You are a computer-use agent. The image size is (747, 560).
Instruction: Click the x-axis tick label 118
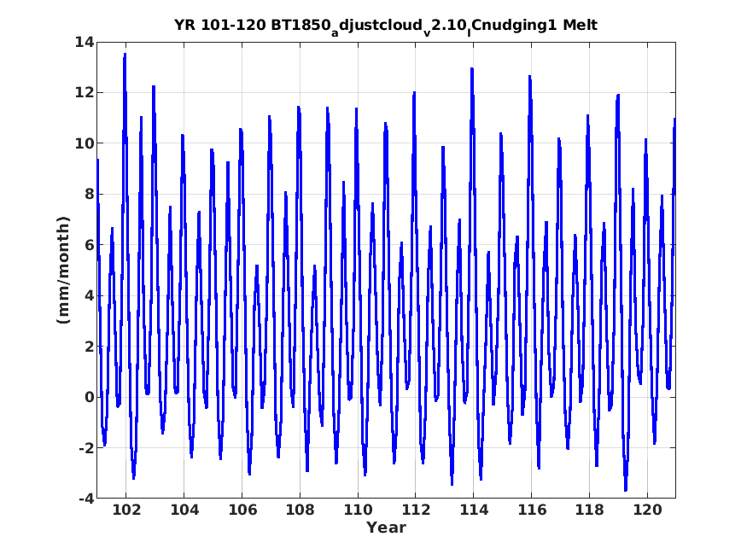(589, 510)
